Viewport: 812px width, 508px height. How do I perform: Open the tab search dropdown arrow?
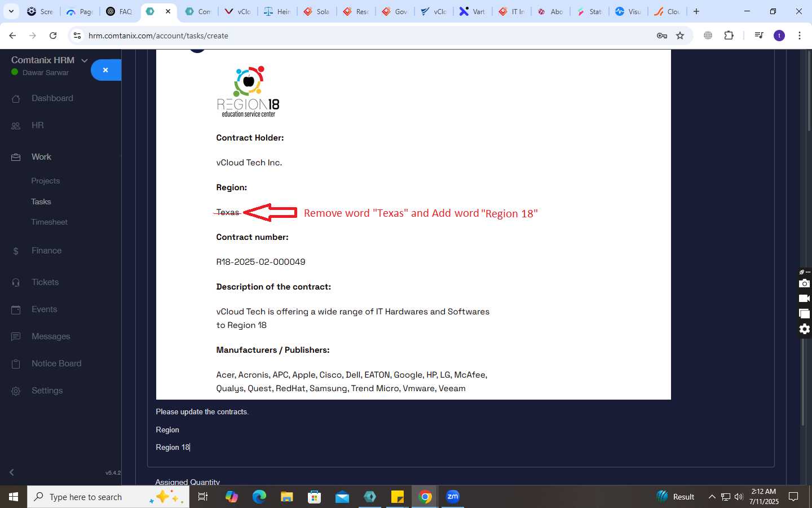[11, 11]
